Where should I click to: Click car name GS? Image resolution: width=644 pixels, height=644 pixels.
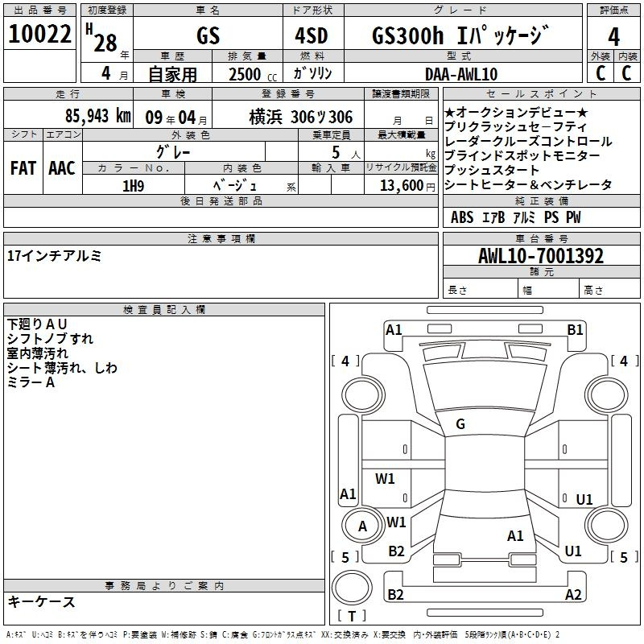(208, 35)
